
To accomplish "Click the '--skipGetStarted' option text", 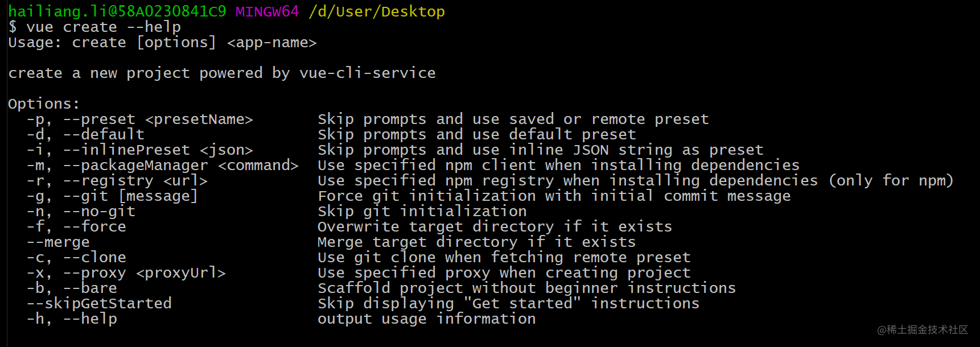I will [99, 304].
